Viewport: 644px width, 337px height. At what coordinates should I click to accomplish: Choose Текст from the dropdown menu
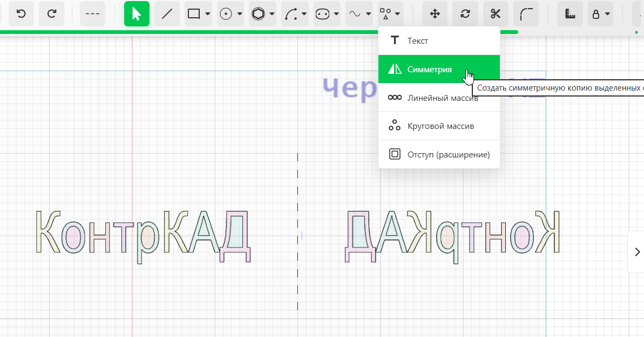click(439, 40)
